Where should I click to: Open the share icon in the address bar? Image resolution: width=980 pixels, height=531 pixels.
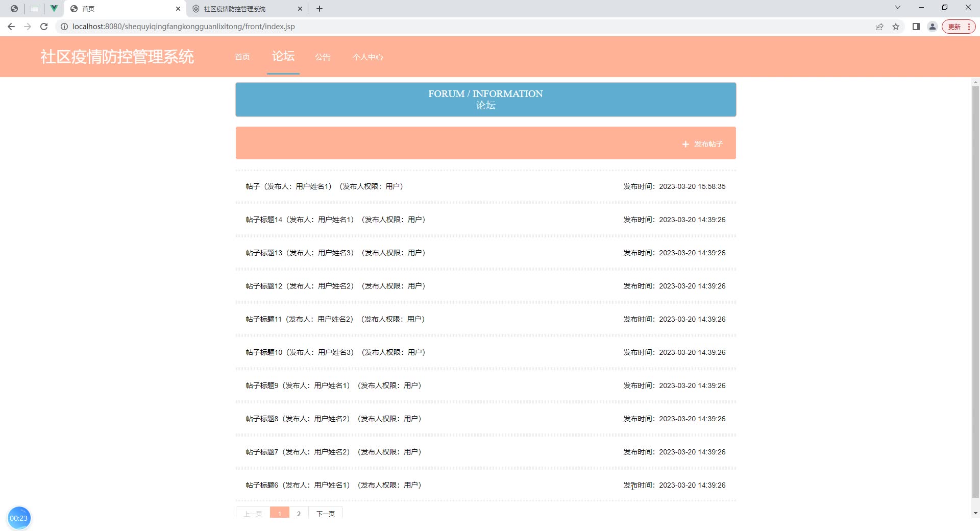(879, 27)
